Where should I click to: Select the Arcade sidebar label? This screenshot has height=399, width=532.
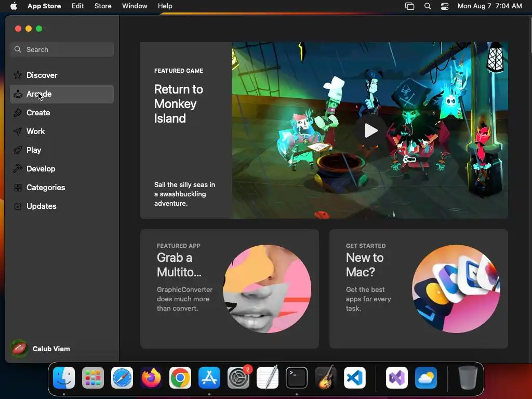(39, 94)
